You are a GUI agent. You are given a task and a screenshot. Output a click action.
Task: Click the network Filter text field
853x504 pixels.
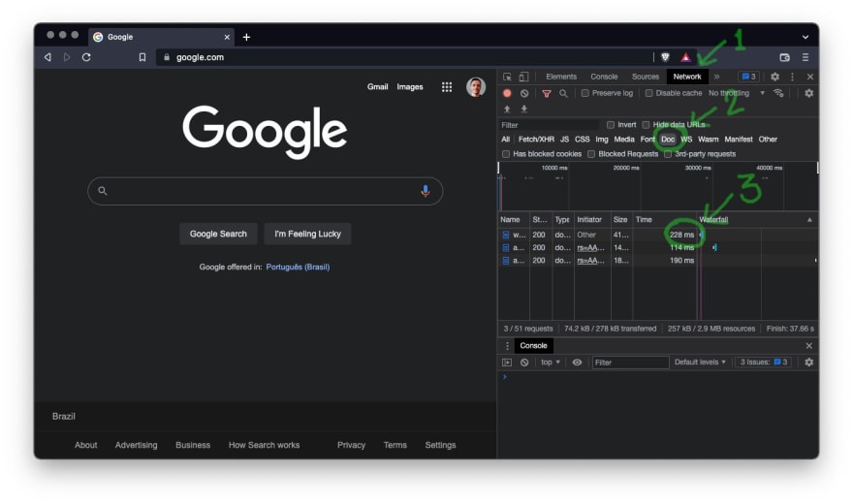point(549,124)
